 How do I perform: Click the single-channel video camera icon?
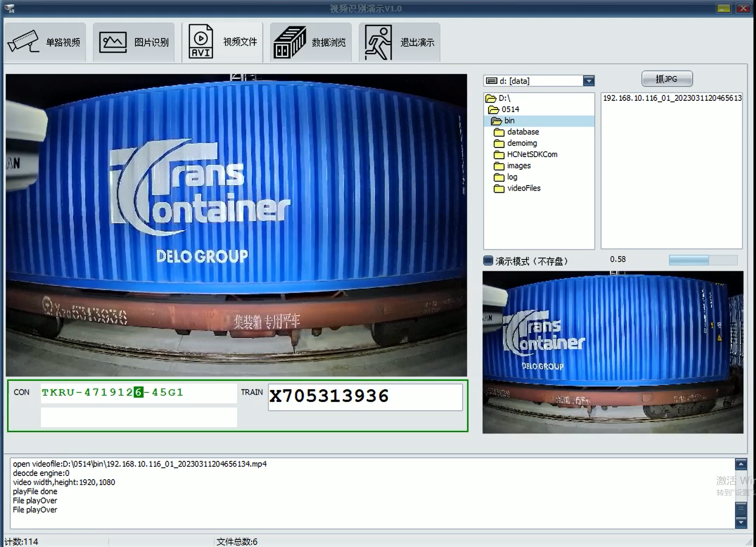click(23, 42)
